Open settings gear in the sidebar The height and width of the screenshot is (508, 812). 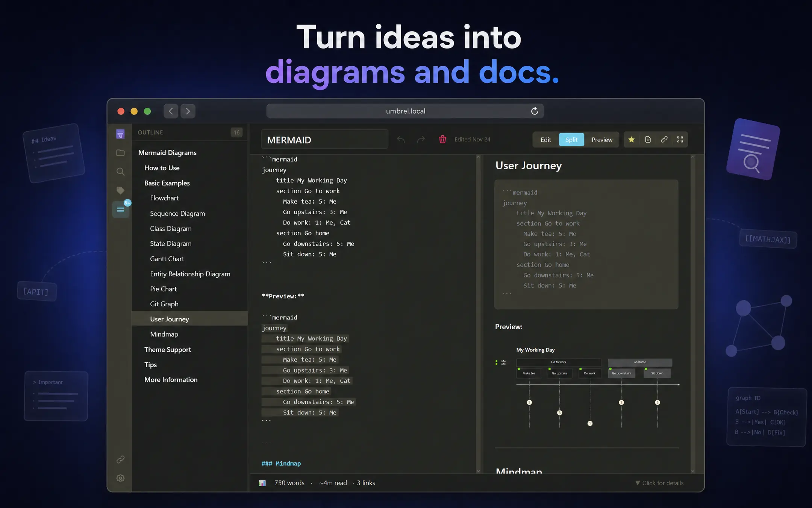point(120,478)
